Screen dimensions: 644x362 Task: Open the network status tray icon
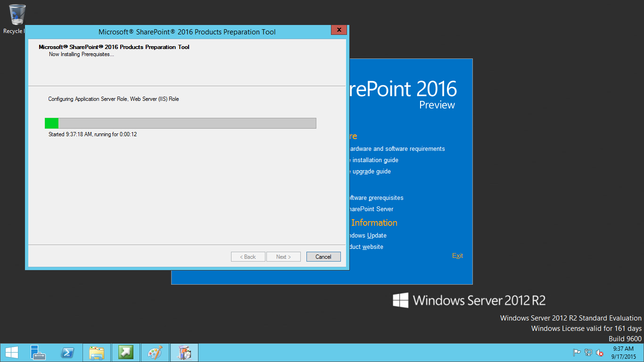point(588,353)
